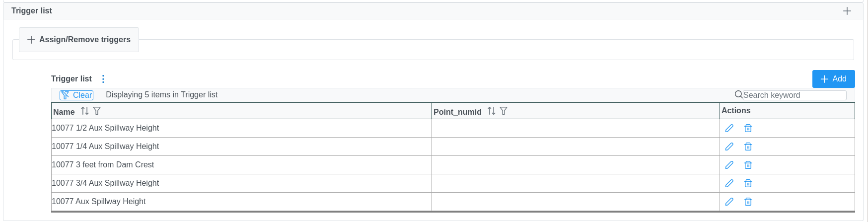Sort the table by Point_numid column
The width and height of the screenshot is (868, 222).
point(492,111)
